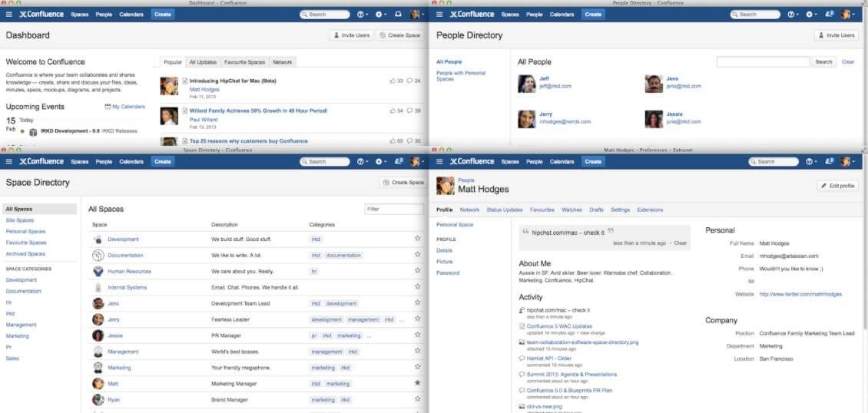Toggle the favourite star for the Marketing space

click(x=417, y=367)
